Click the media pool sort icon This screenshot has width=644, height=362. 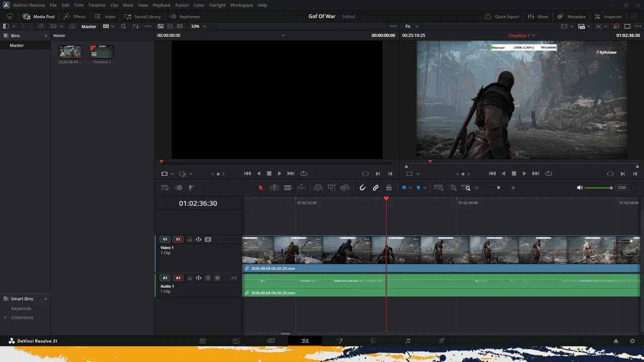click(x=136, y=26)
